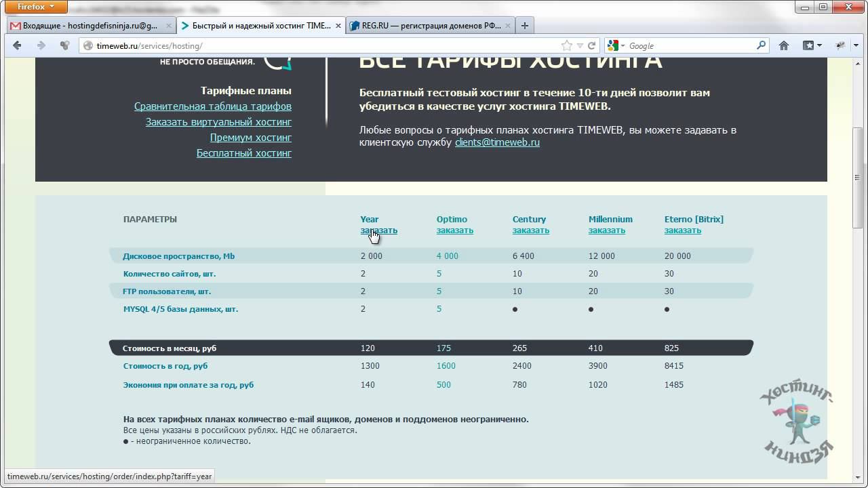This screenshot has width=868, height=488.
Task: Click the 'Дисковое пространство, Mb' row label
Action: [178, 256]
